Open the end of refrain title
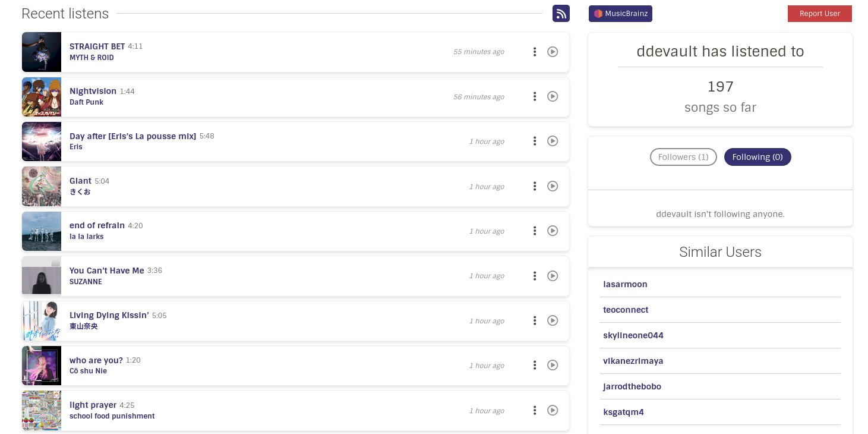Screen dimensions: 868x434 [97, 225]
